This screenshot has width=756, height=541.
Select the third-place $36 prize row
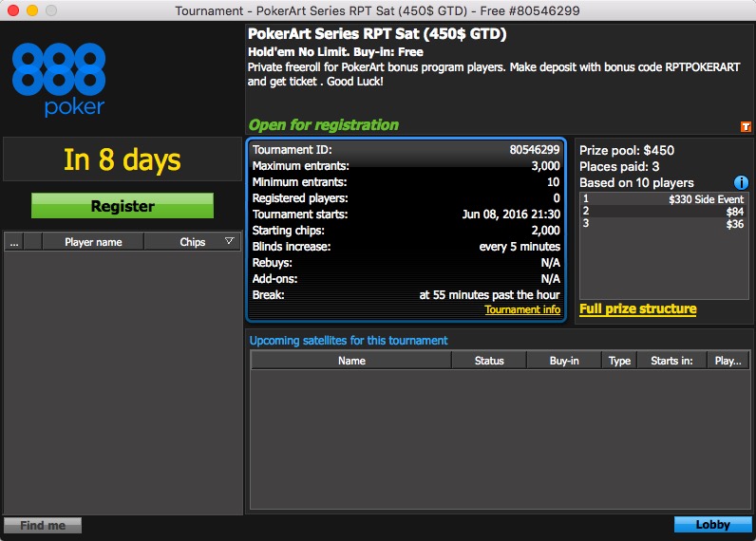click(664, 224)
